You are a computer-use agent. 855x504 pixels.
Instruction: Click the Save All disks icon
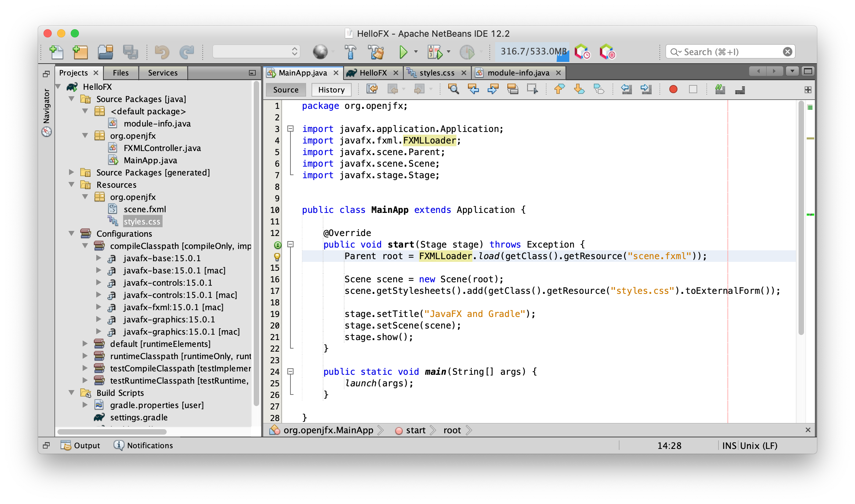coord(130,52)
